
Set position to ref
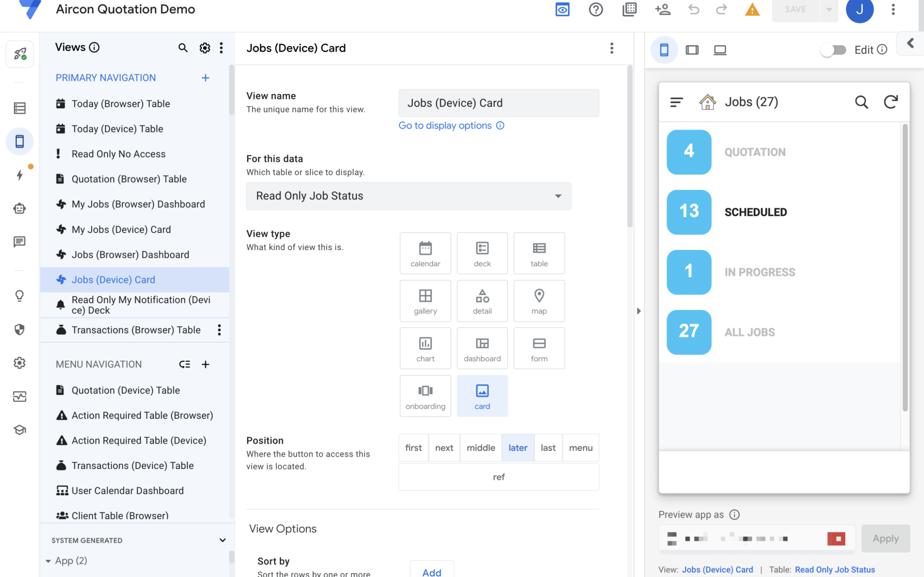[499, 477]
